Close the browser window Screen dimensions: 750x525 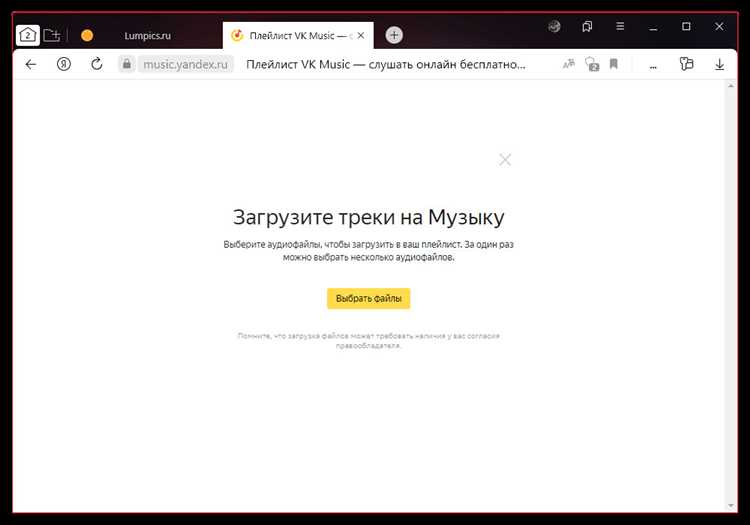coord(719,26)
